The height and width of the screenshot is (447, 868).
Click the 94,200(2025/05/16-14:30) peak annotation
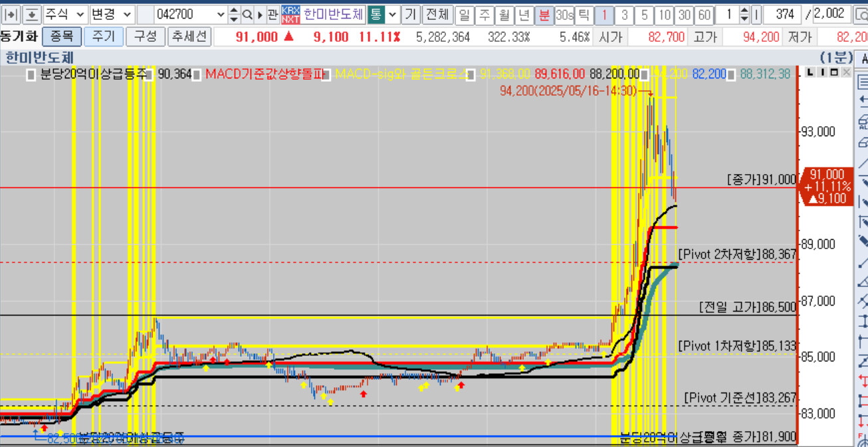click(568, 90)
